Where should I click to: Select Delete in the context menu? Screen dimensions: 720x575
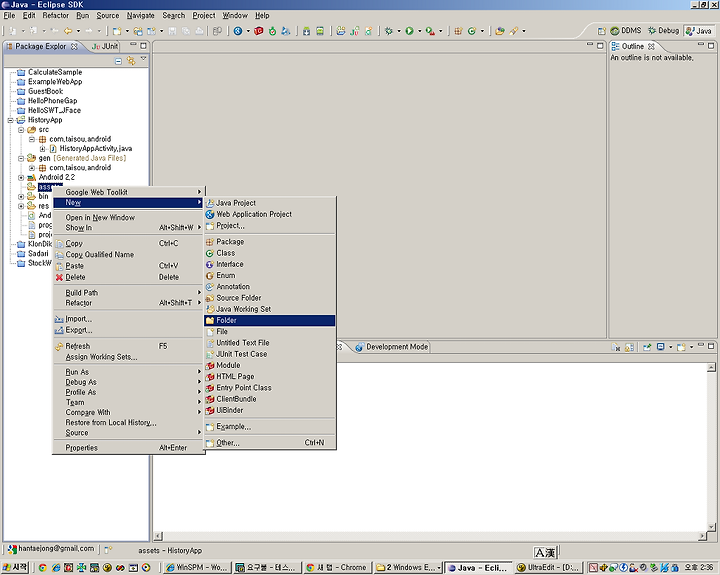128,277
